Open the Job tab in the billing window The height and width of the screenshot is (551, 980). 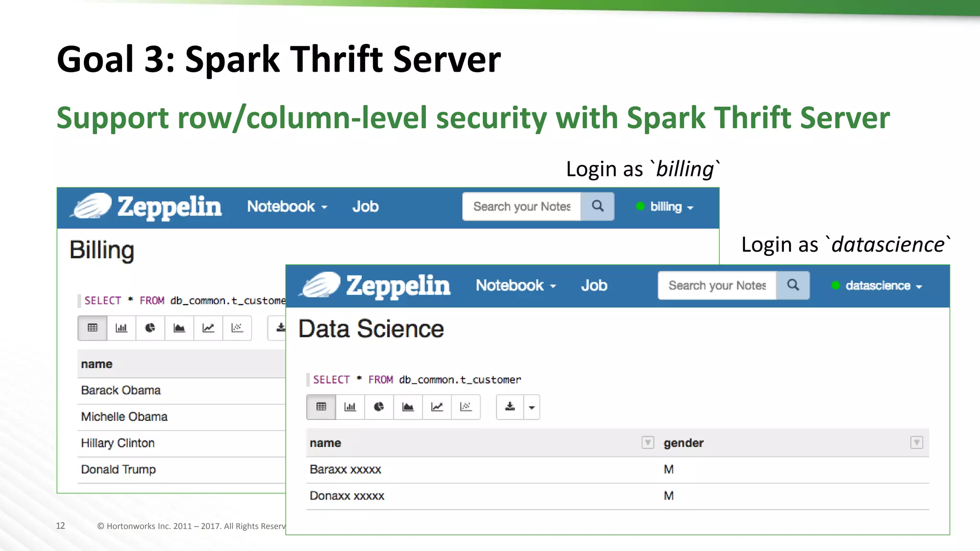pyautogui.click(x=366, y=207)
